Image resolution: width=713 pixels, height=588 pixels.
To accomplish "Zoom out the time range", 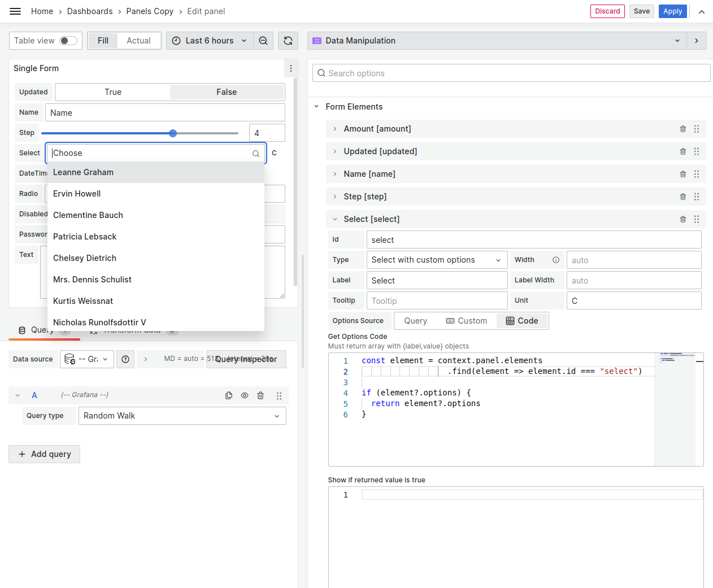I will coord(263,40).
